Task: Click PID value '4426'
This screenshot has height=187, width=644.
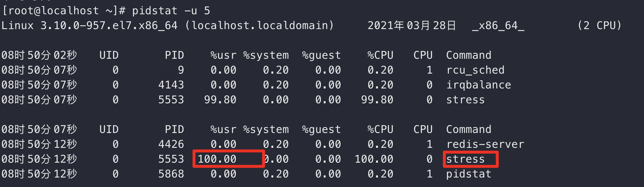Action: (171, 145)
